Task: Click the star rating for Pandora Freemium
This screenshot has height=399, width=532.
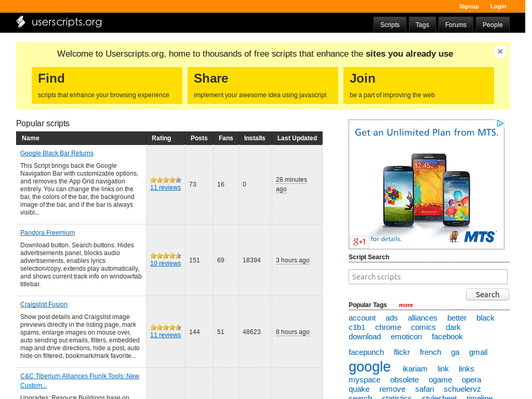Action: point(165,256)
